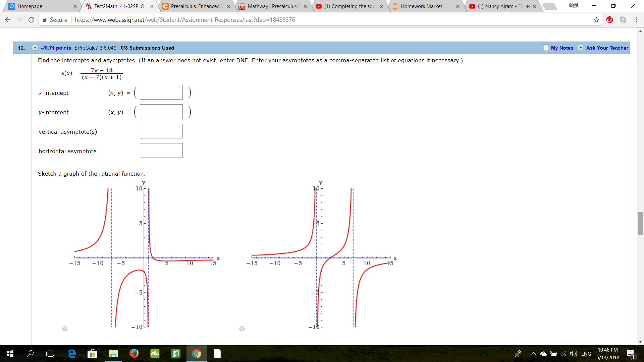This screenshot has height=362, width=644.
Task: Open the Wi-Fi network tray icon
Action: click(x=564, y=354)
